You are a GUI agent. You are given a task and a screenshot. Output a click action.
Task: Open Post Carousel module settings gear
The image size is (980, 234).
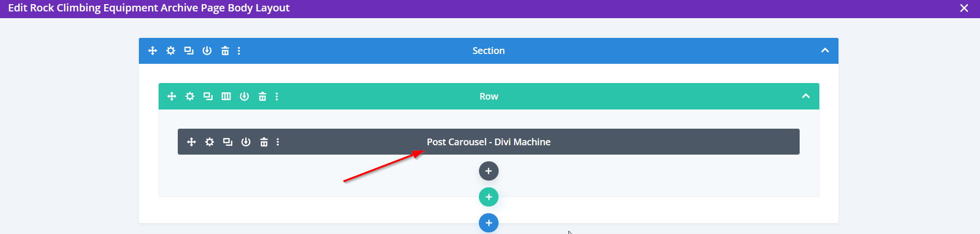click(209, 142)
